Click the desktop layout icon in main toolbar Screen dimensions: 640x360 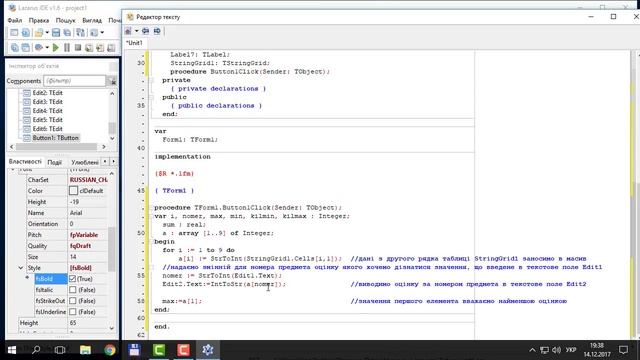94,32
